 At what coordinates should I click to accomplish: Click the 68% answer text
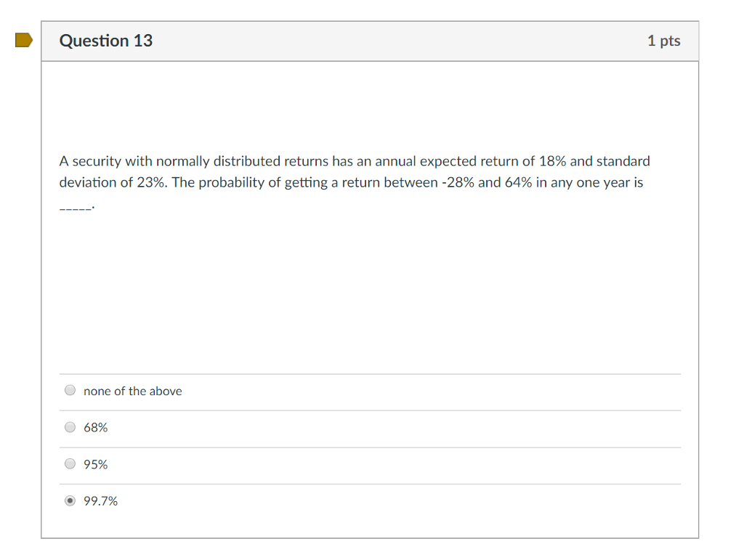pos(95,427)
